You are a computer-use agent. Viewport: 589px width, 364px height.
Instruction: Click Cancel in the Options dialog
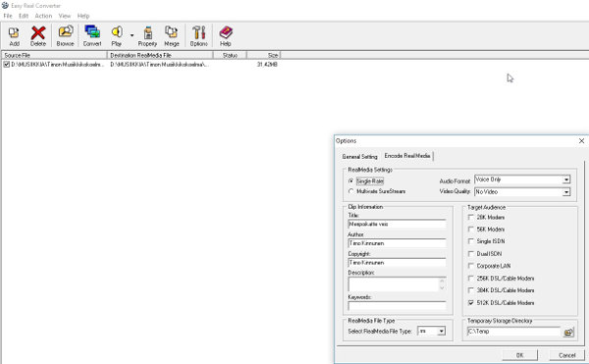tap(566, 355)
